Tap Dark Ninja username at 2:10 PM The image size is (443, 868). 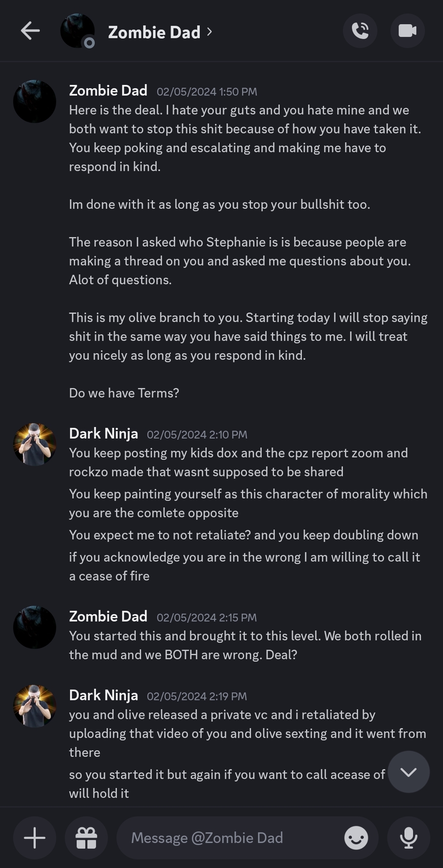pyautogui.click(x=103, y=434)
